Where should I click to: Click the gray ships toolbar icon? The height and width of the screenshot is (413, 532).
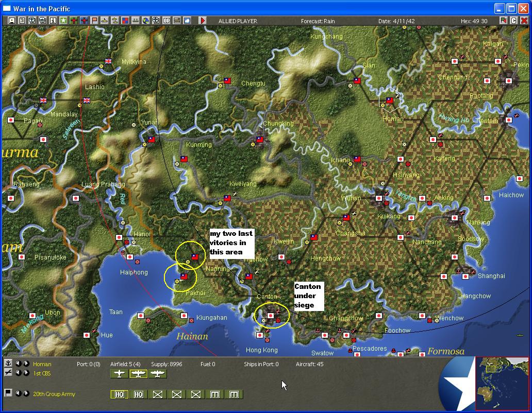(136, 21)
